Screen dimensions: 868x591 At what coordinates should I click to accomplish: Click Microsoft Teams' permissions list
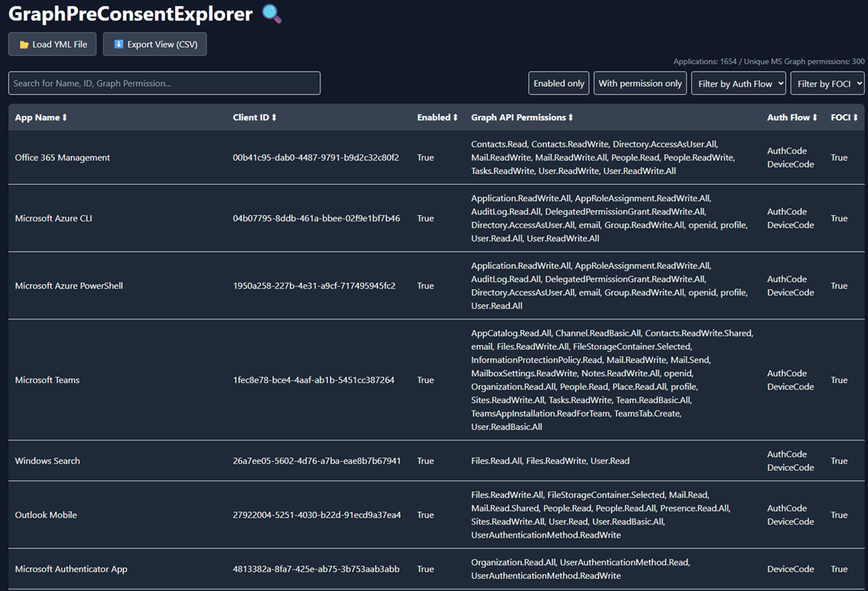click(x=612, y=380)
